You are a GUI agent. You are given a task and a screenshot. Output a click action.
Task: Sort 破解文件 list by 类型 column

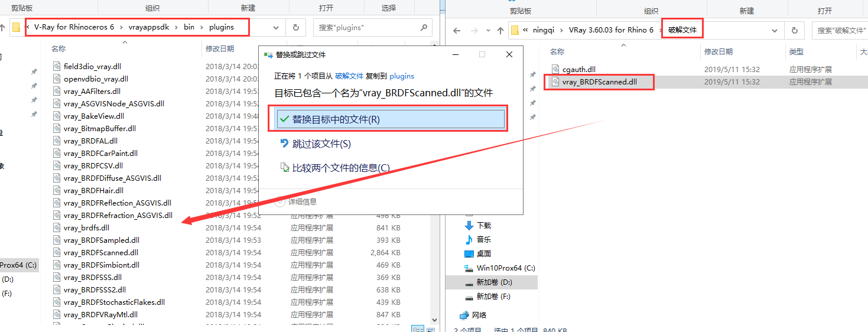[796, 52]
